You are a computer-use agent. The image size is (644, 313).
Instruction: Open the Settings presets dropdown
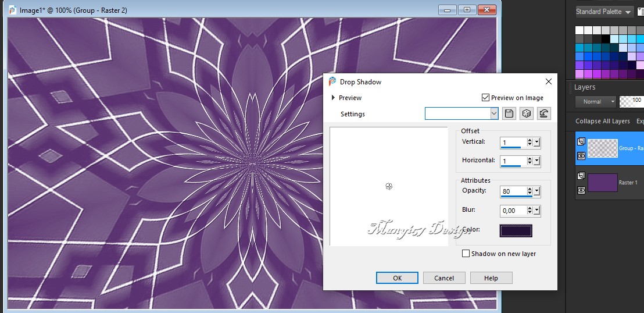point(494,113)
